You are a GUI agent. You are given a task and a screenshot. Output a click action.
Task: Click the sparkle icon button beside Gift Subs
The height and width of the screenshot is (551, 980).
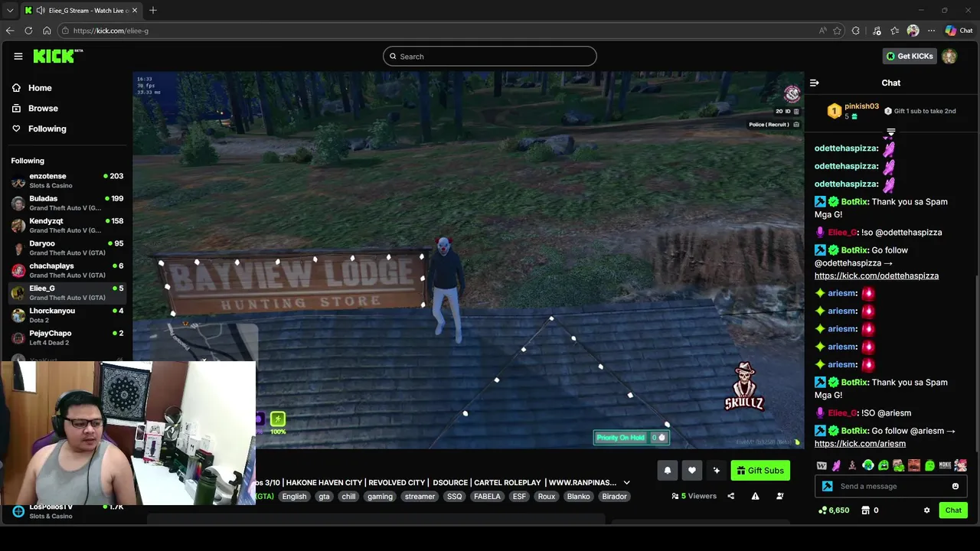coord(717,471)
